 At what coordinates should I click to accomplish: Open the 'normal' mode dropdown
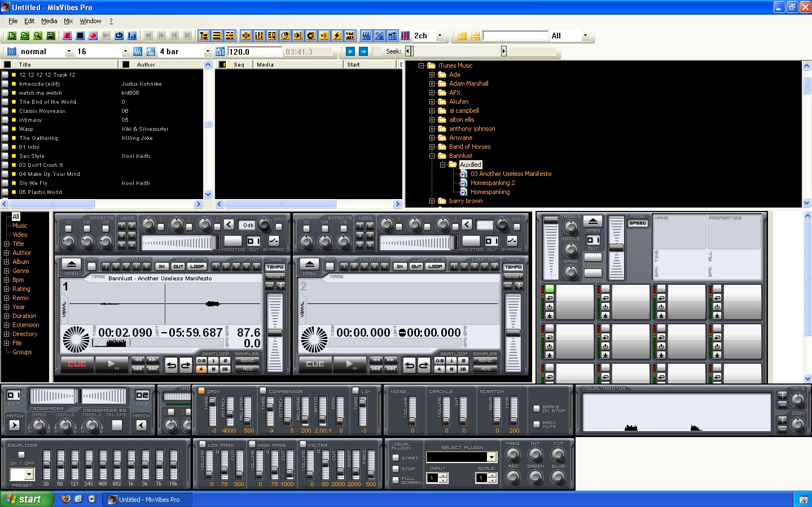[x=69, y=51]
